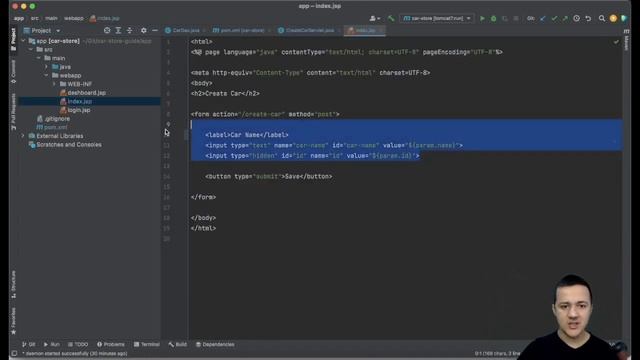Open the Maven tool window on the right edge
This screenshot has height=360, width=640.
point(627,40)
